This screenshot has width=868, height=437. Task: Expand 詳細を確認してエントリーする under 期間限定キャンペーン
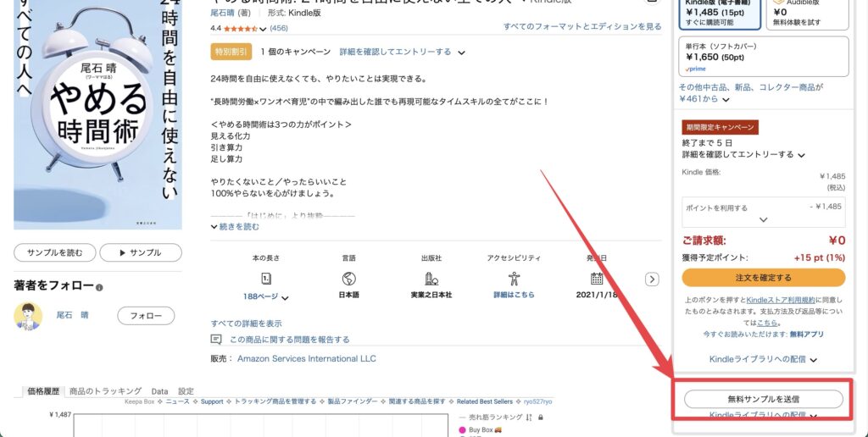743,155
